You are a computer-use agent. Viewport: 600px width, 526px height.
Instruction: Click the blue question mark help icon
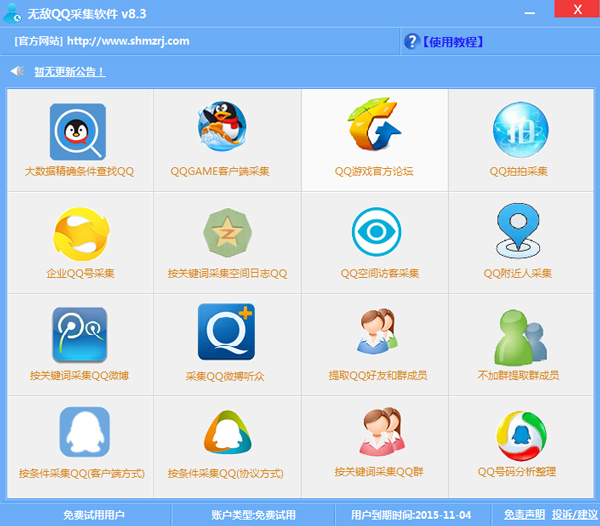pos(412,41)
